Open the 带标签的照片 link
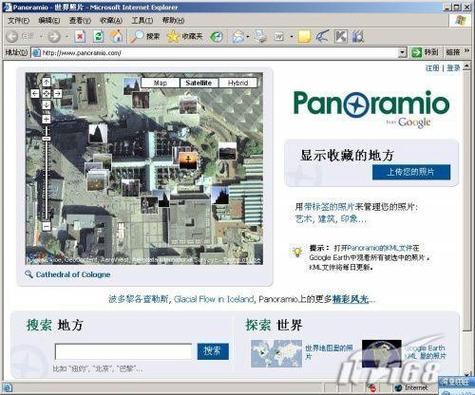Screen dimensions: 475x395 tap(328, 207)
